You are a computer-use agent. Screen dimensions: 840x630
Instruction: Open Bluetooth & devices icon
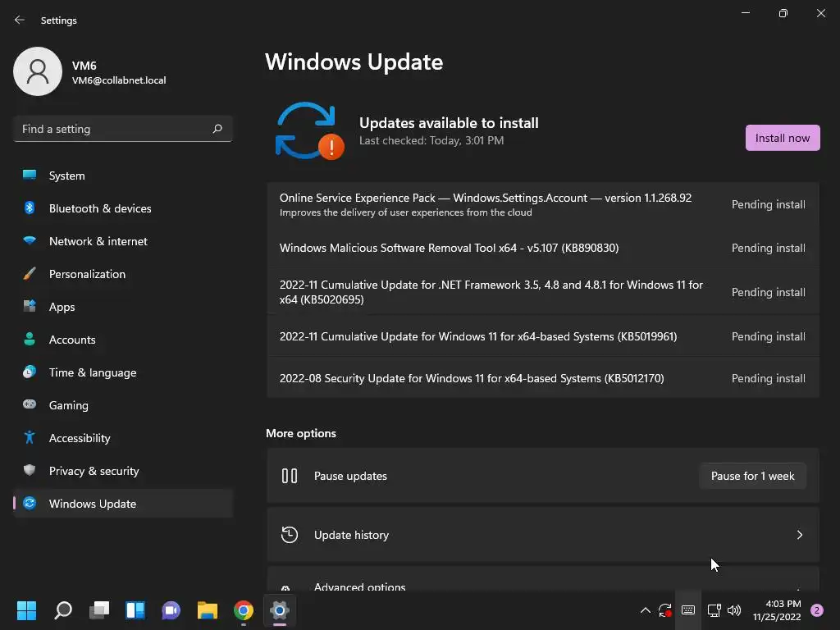click(x=30, y=208)
